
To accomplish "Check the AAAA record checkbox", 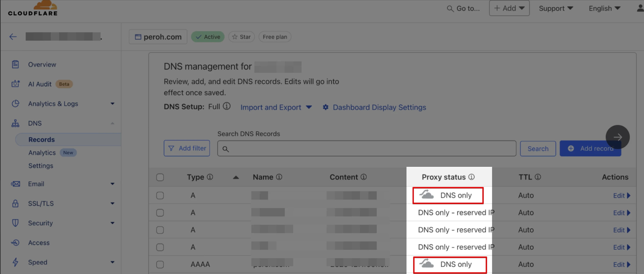I will [x=160, y=265].
